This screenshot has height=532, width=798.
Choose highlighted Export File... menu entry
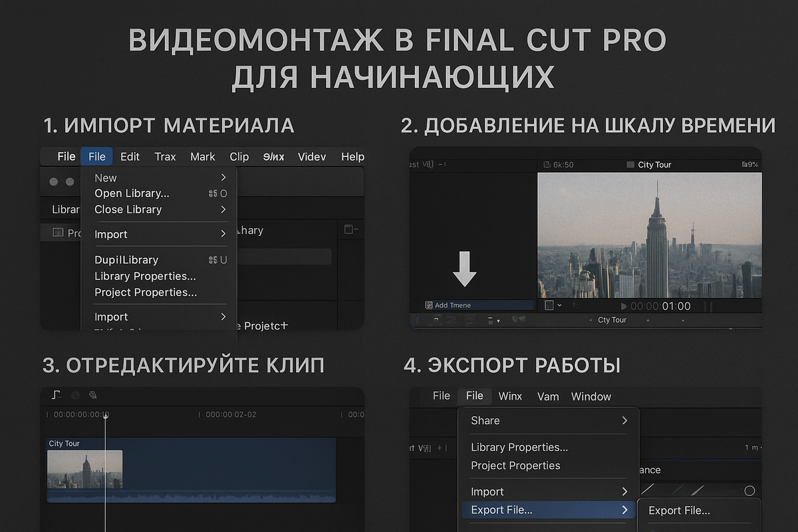pos(548,510)
